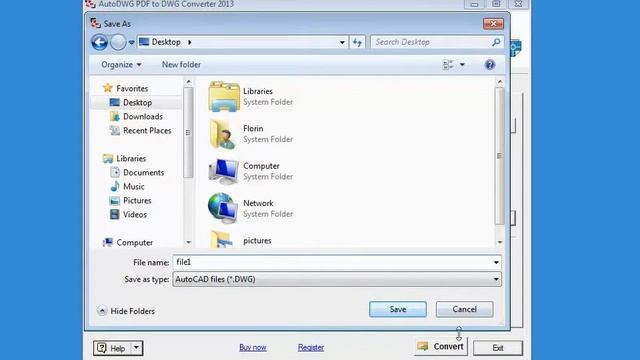This screenshot has width=640, height=360.
Task: Select the Libraries label in the file list
Action: pos(258,91)
